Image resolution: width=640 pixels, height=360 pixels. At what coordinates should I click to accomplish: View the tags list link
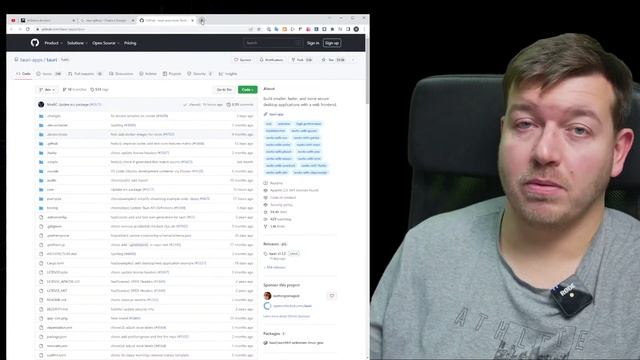click(x=99, y=89)
